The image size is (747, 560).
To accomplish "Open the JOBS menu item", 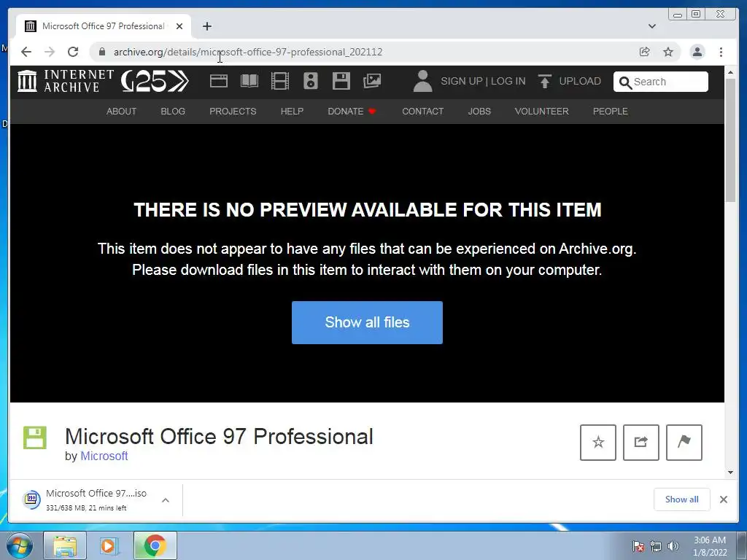I will coord(479,112).
